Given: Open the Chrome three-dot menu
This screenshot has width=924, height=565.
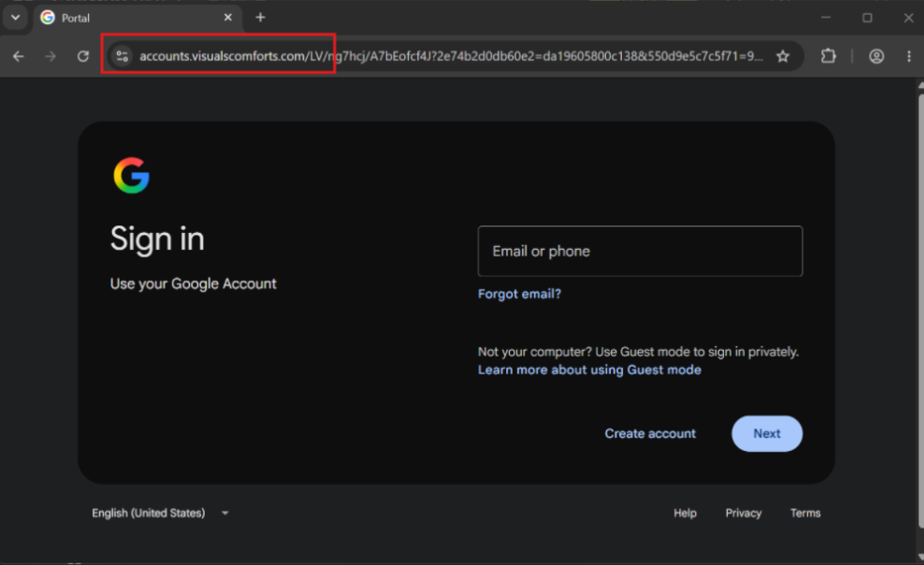Looking at the screenshot, I should (x=909, y=56).
